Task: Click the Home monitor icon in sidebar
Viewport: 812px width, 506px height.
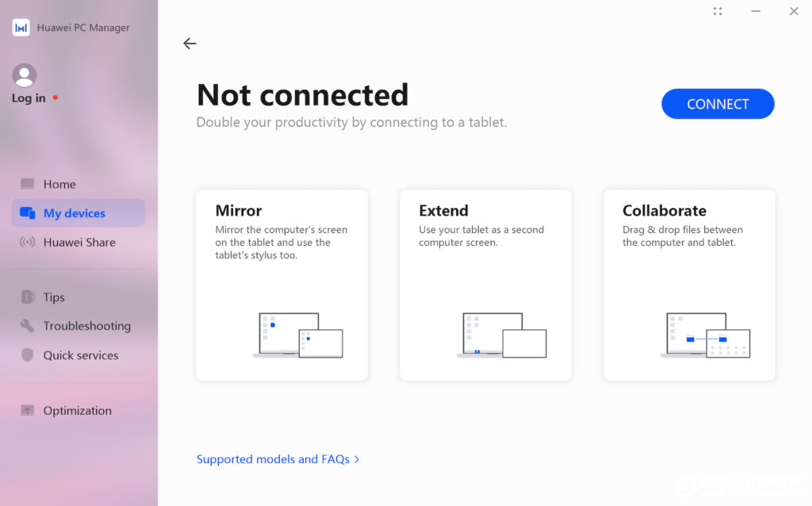Action: click(x=27, y=184)
